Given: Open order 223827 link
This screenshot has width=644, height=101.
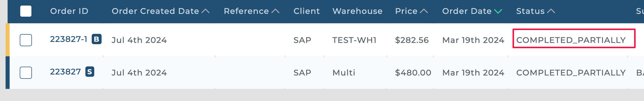Looking at the screenshot, I should [x=65, y=72].
